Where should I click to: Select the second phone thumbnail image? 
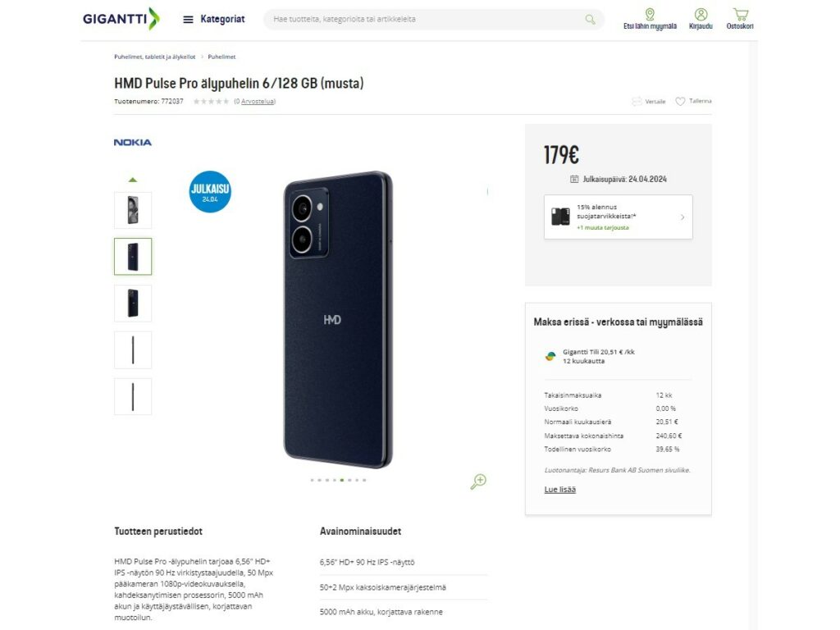(132, 256)
